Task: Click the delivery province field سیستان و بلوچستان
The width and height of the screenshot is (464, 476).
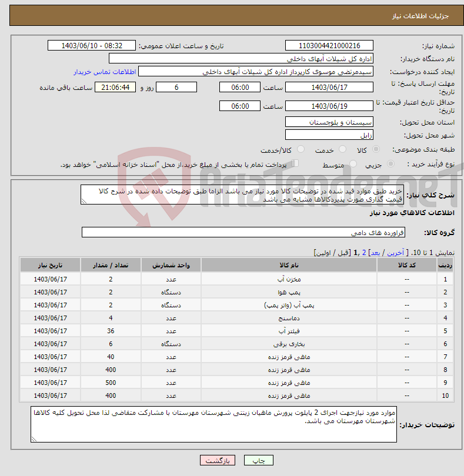Action: click(x=329, y=122)
